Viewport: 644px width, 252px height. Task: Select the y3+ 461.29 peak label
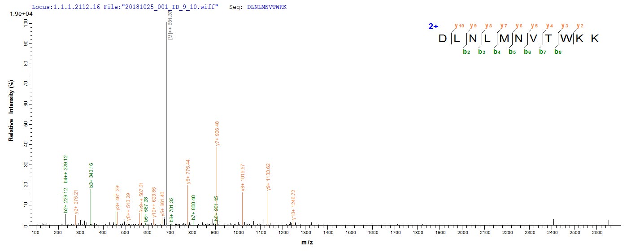117,198
